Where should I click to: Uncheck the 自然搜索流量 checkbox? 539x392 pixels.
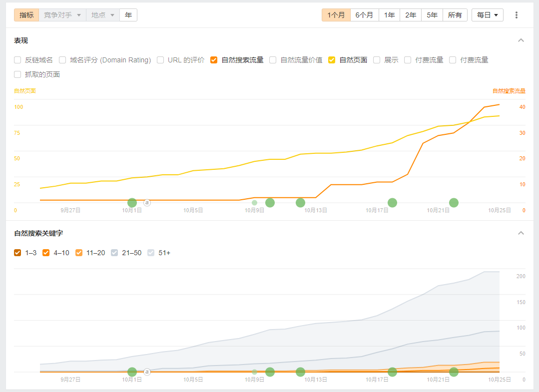(x=214, y=60)
